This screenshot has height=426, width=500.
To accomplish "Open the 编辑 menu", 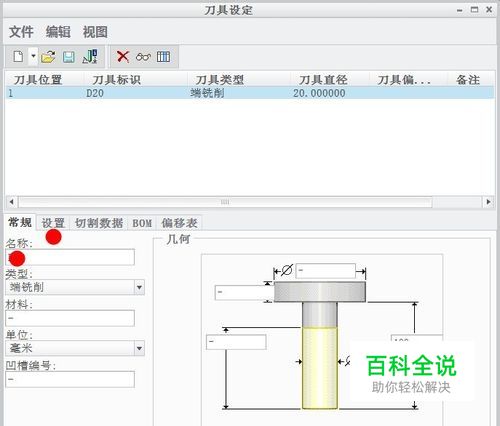I will click(58, 32).
